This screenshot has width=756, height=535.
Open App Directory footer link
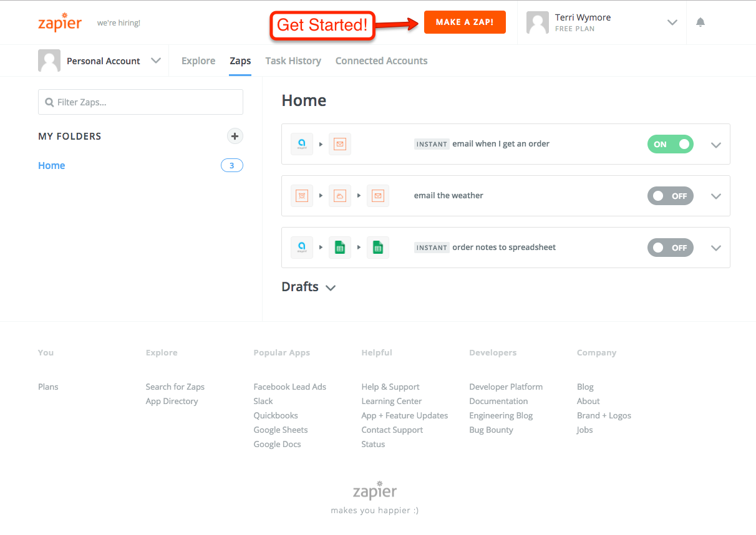click(x=172, y=401)
